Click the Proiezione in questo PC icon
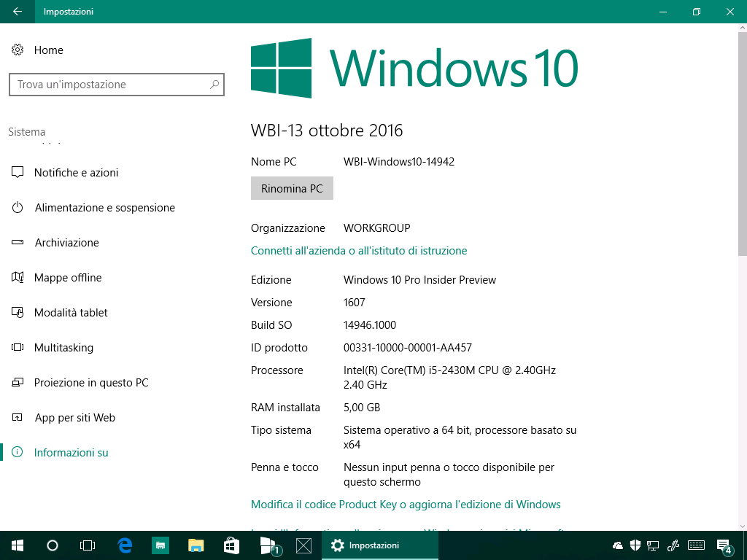The width and height of the screenshot is (747, 560). click(18, 382)
